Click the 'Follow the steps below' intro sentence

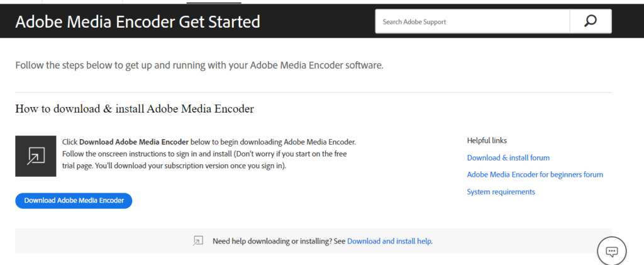[x=199, y=65]
